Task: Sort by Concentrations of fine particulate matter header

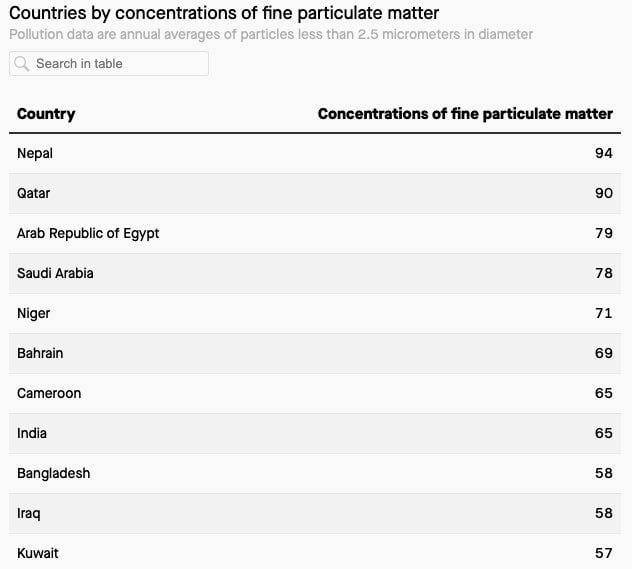Action: [x=465, y=114]
